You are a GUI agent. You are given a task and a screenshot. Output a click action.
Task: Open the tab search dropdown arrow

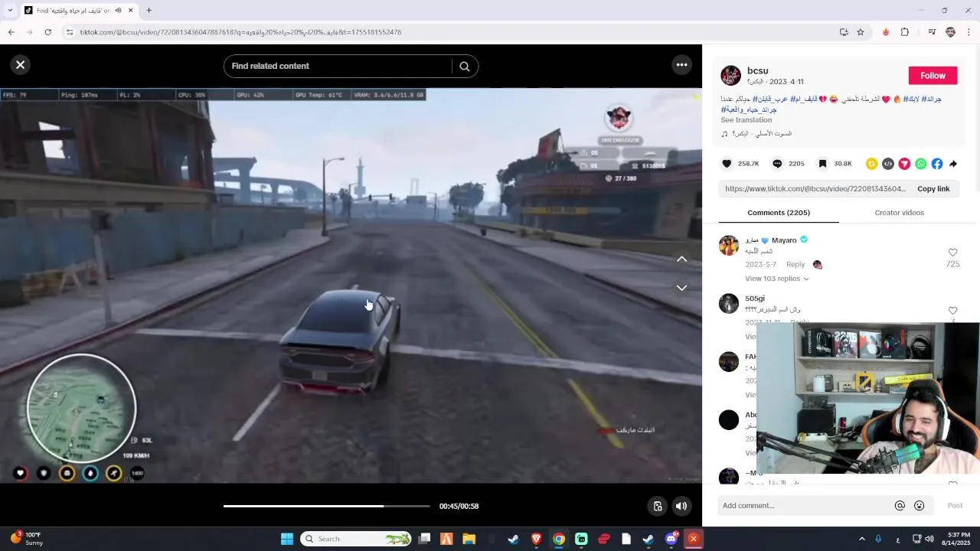pyautogui.click(x=10, y=11)
